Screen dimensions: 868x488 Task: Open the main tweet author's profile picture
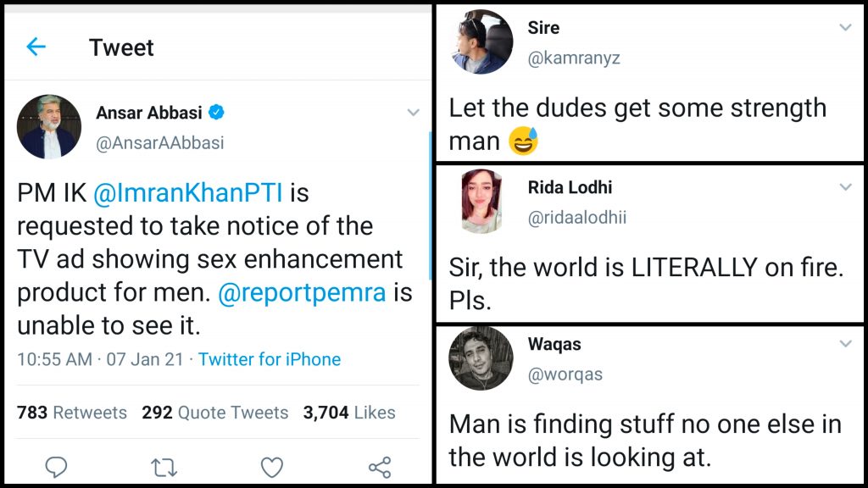[48, 126]
